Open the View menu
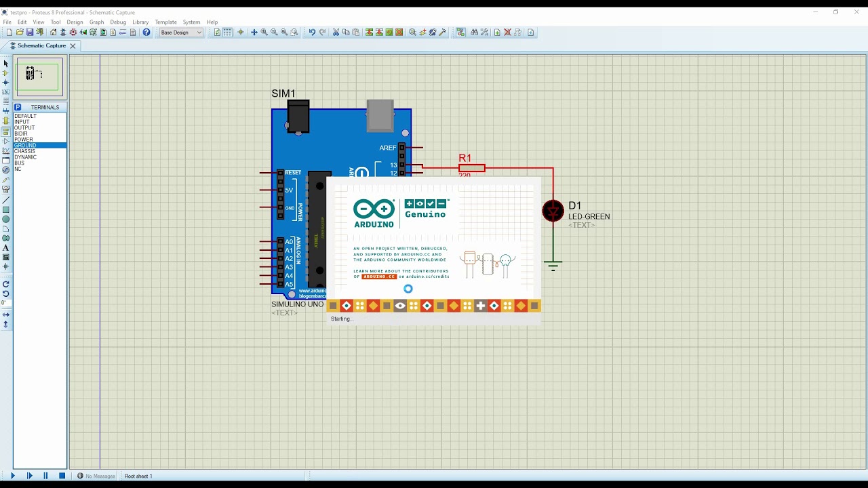Image resolution: width=868 pixels, height=488 pixels. point(39,22)
